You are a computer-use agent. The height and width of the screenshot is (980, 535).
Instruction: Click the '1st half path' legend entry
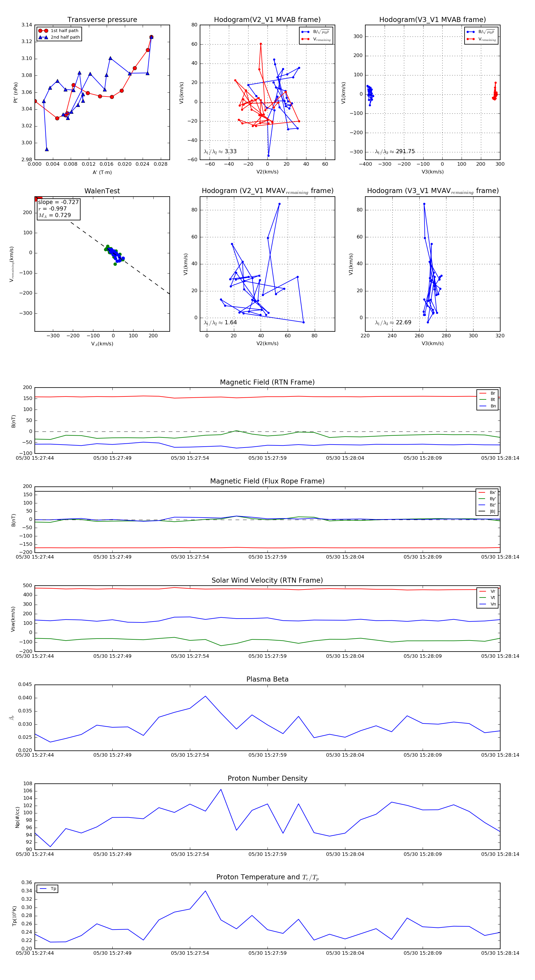[59, 31]
